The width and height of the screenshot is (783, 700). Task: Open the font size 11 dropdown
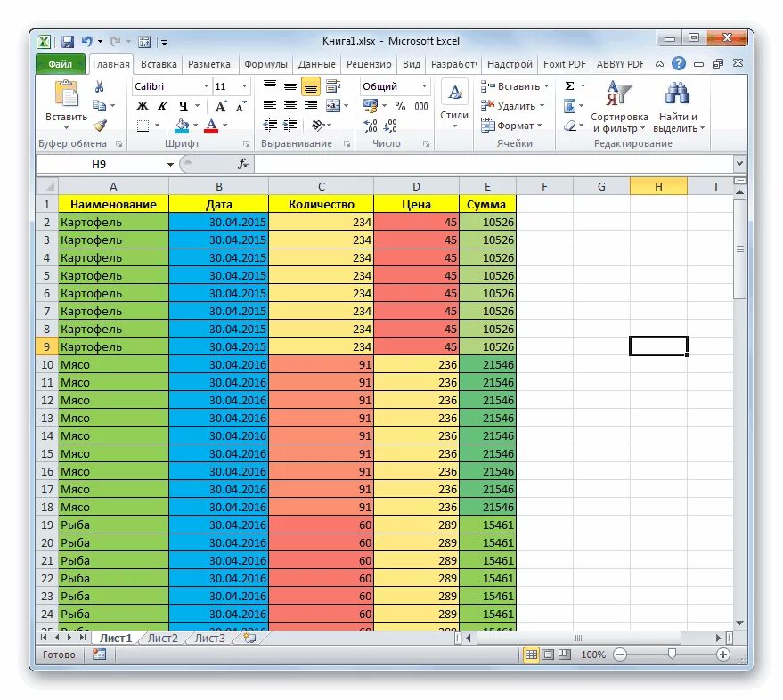(244, 86)
